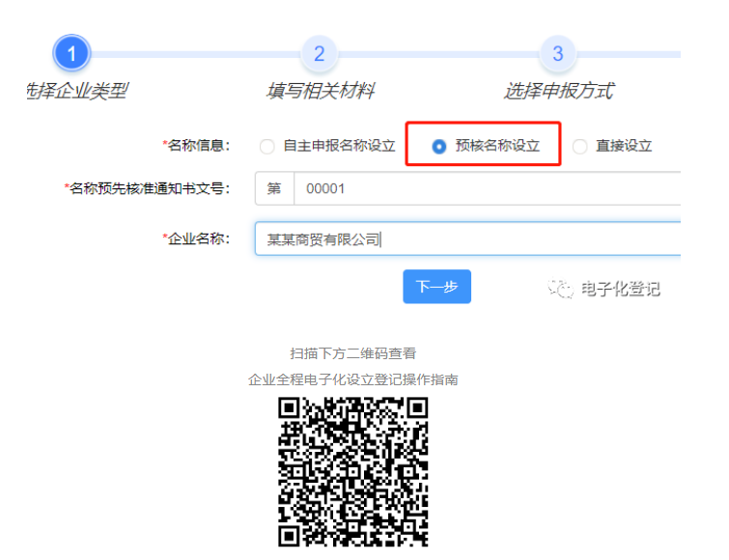The height and width of the screenshot is (560, 729).
Task: Click step 2 circle in progress bar
Action: coord(319,53)
